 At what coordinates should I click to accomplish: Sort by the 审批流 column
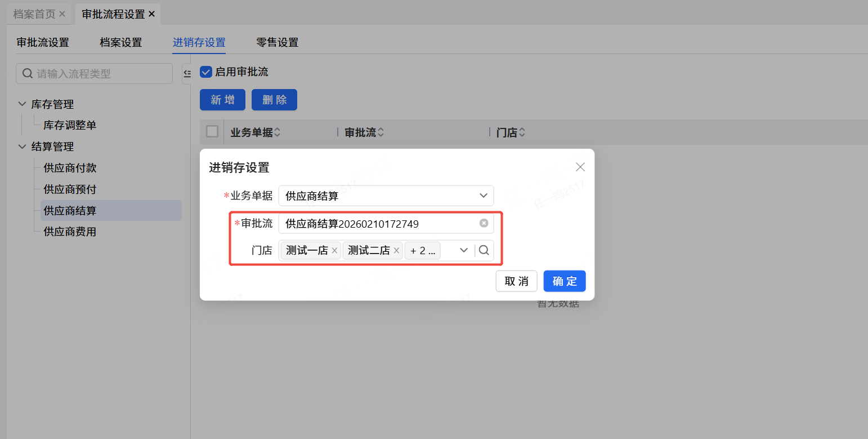tap(381, 132)
